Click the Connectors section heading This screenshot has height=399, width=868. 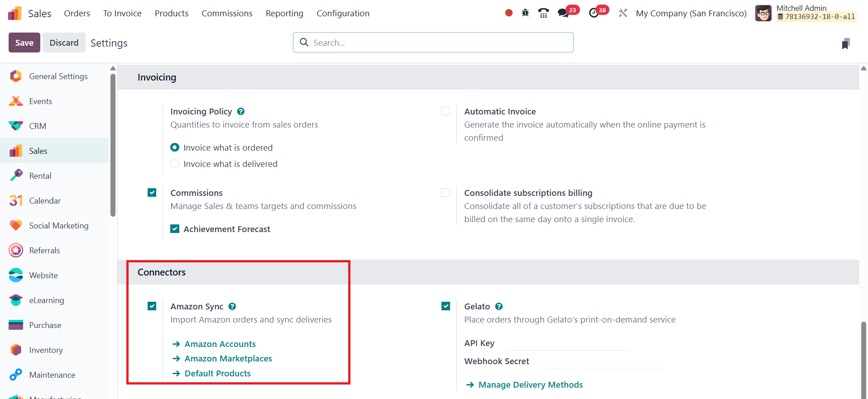click(162, 272)
